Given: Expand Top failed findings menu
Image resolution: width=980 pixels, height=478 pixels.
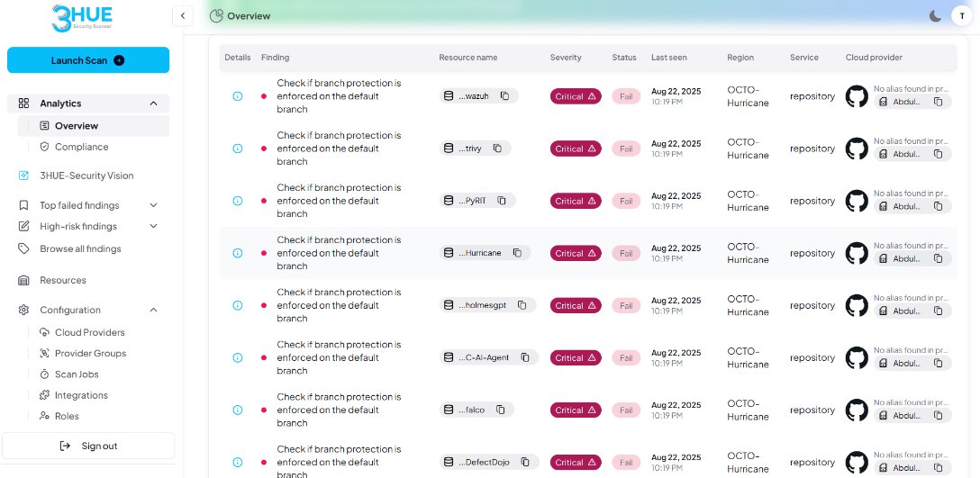Looking at the screenshot, I should pyautogui.click(x=153, y=205).
